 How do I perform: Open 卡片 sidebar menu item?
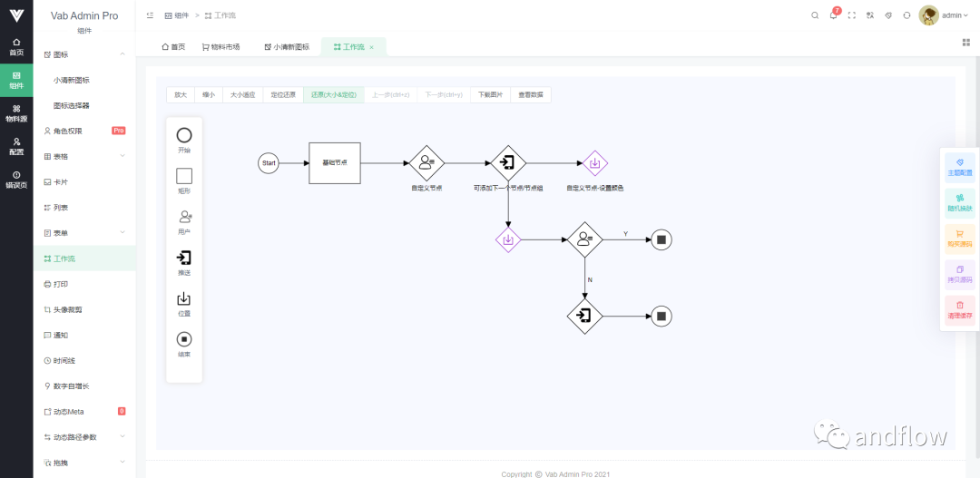click(84, 181)
